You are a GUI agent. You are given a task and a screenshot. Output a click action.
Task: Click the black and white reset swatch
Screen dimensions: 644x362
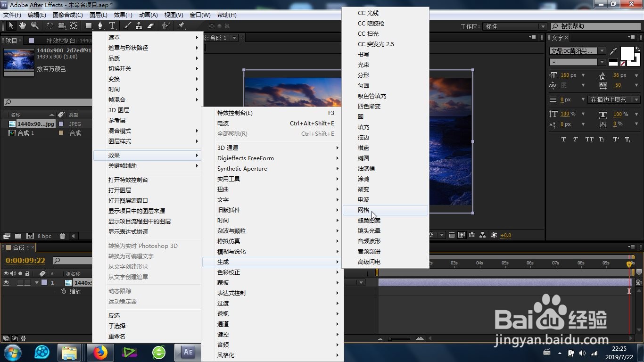[x=613, y=62]
